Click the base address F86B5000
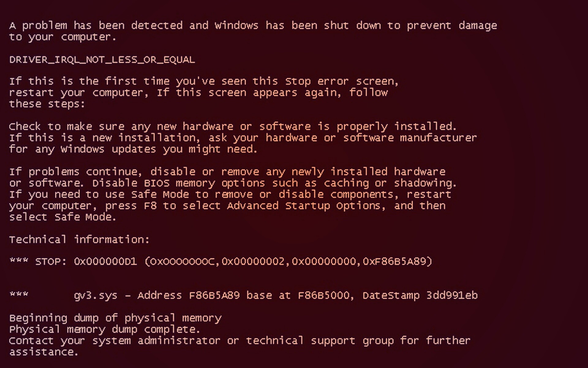This screenshot has height=368, width=588. [x=324, y=295]
